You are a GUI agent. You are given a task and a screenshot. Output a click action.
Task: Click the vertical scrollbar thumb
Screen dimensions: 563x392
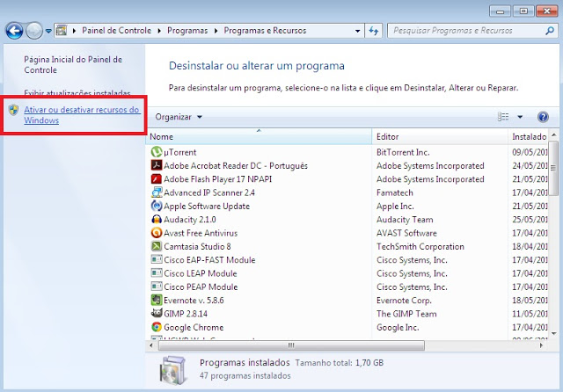coord(553,169)
